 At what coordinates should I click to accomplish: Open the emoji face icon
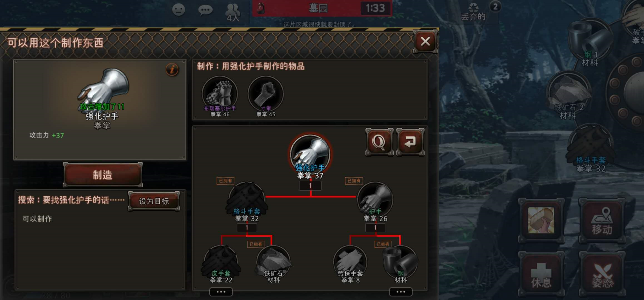179,10
